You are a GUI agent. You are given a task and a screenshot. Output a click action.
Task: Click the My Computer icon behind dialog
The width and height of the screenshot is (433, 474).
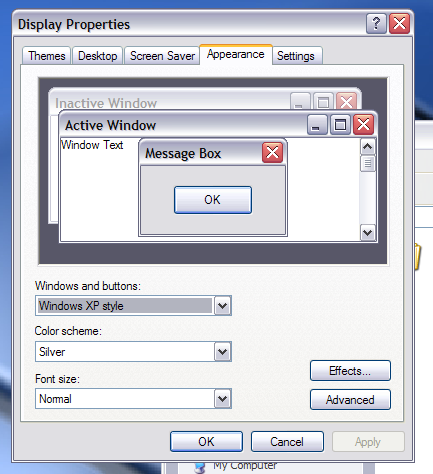click(x=200, y=467)
